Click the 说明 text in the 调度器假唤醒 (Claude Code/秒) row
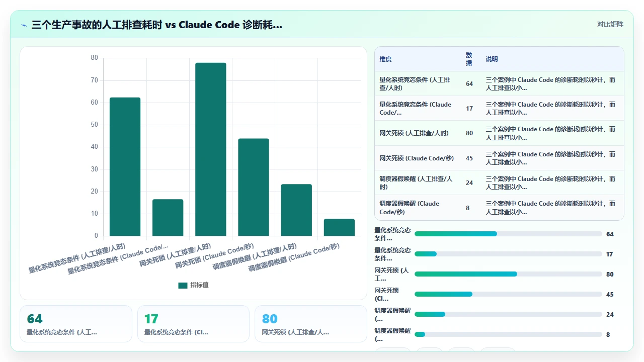The image size is (644, 362). point(550,208)
